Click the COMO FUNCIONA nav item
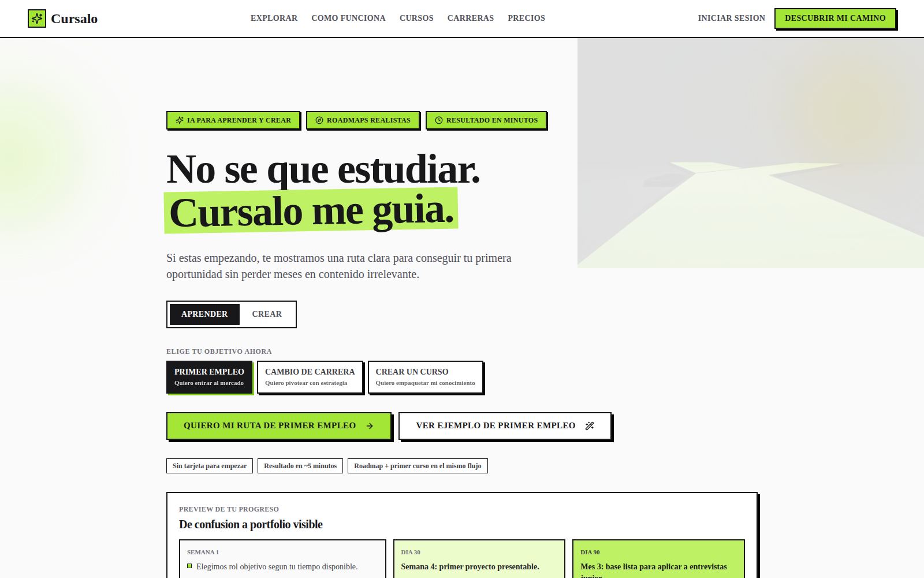Viewport: 924px width, 578px height. point(348,18)
